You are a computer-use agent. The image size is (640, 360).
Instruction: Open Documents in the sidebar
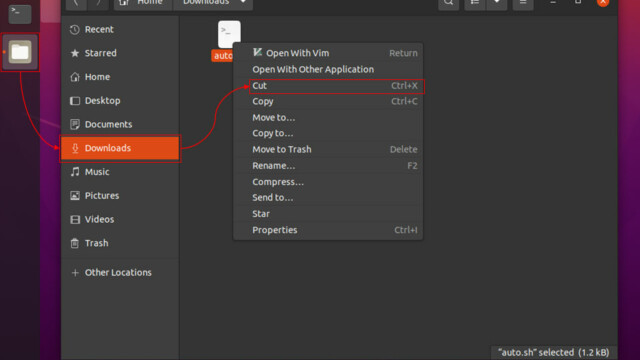120,124
